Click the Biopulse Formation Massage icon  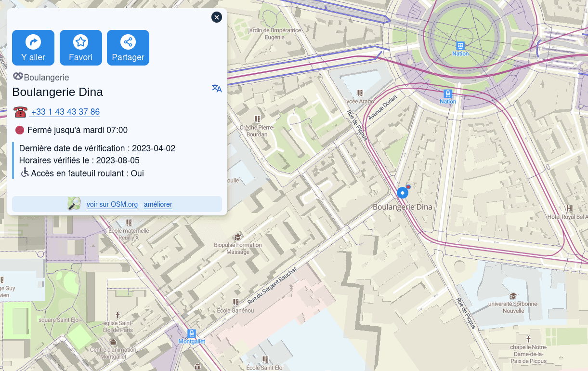pyautogui.click(x=237, y=237)
